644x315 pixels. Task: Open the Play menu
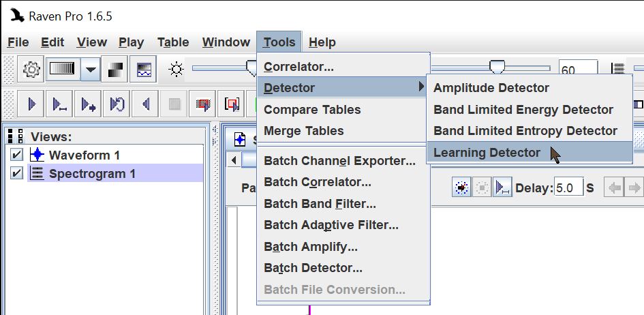click(131, 42)
